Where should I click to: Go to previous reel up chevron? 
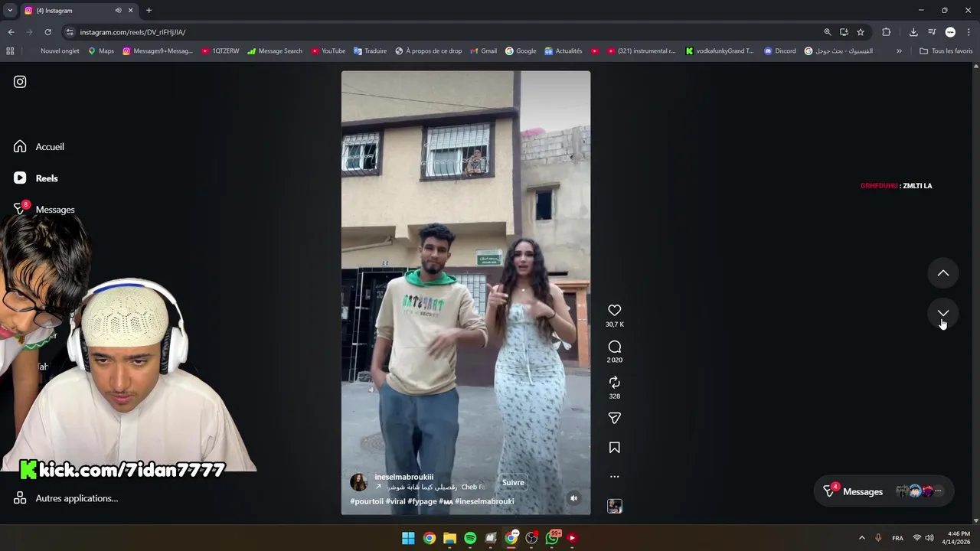pos(943,273)
